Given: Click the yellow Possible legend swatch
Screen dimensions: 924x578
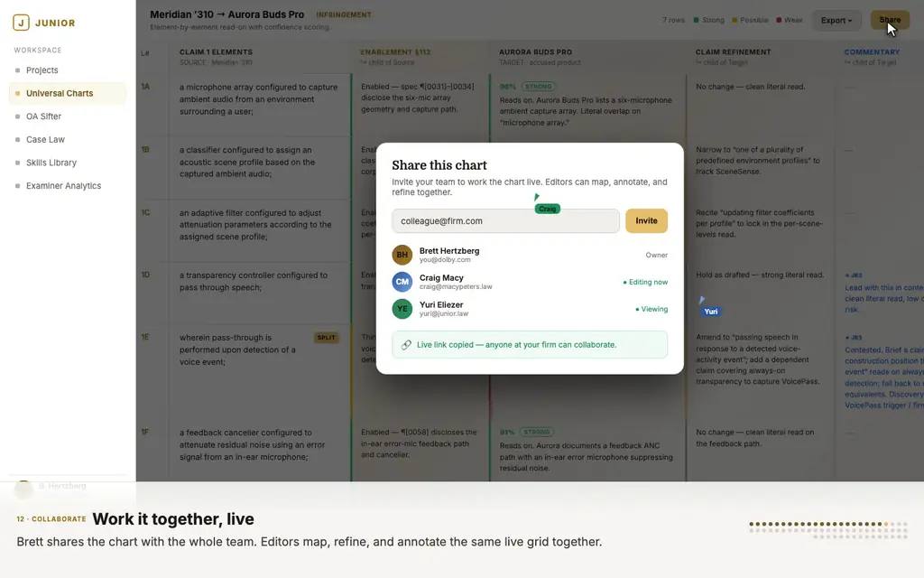Looking at the screenshot, I should [x=735, y=20].
